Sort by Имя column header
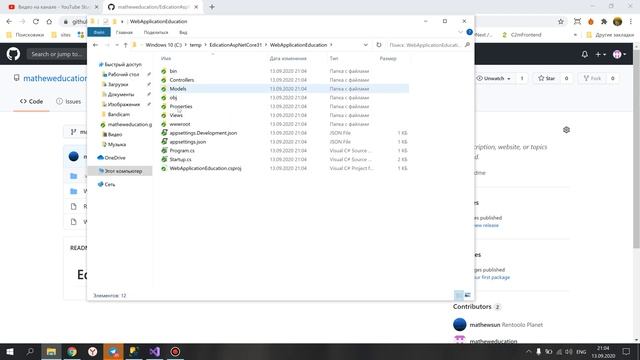 (166, 58)
